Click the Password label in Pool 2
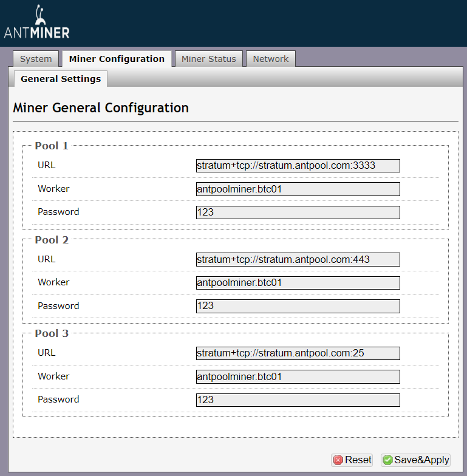 point(58,306)
